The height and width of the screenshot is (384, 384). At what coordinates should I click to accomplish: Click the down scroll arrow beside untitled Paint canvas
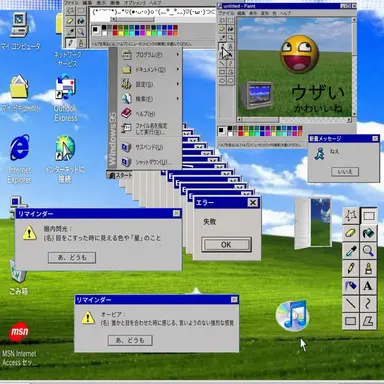tap(354, 114)
